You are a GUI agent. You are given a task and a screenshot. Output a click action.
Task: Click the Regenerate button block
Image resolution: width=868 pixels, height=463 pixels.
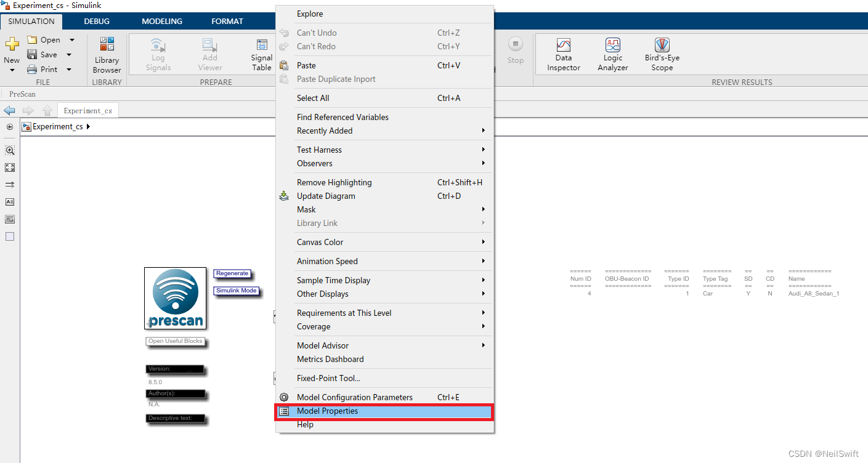click(x=232, y=273)
